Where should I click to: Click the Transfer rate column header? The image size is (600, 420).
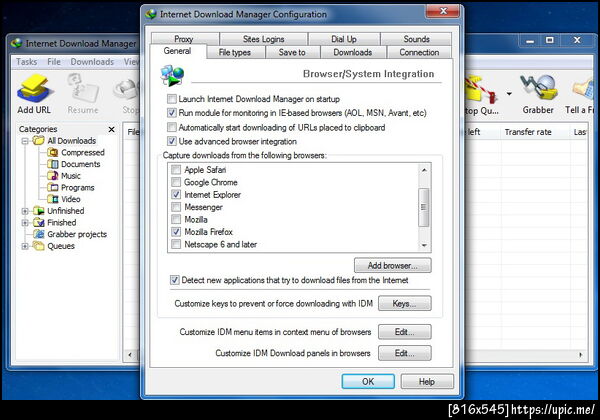(534, 132)
